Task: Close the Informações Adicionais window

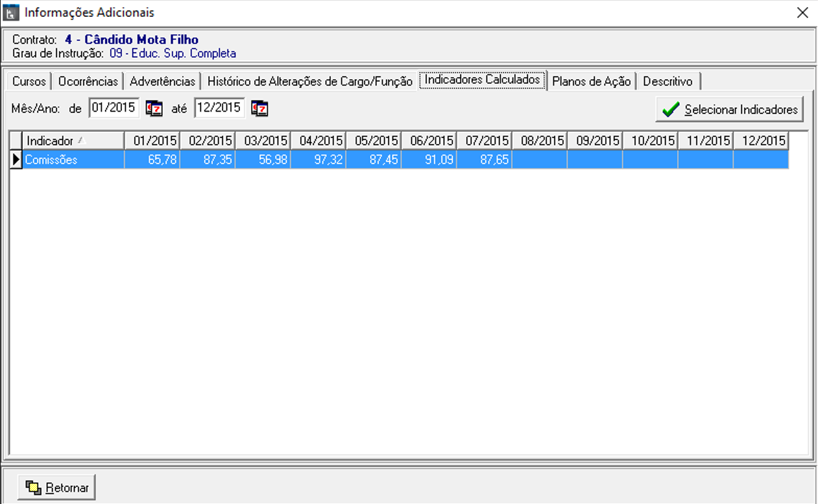Action: tap(802, 13)
